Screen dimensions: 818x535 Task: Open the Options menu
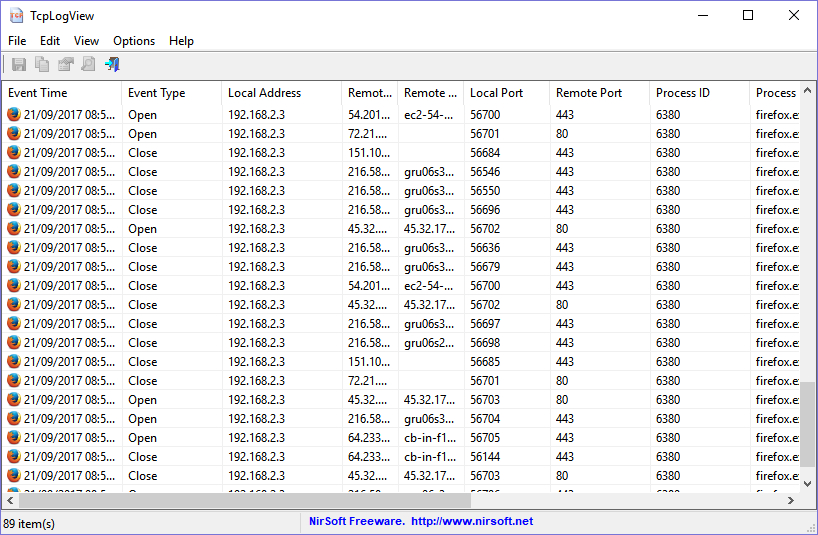134,41
